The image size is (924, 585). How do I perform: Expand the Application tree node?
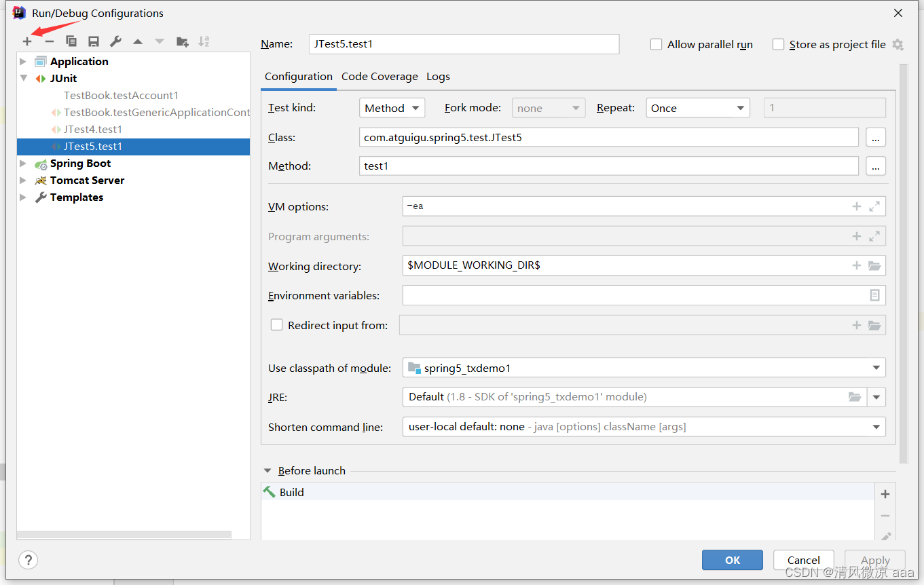(x=24, y=61)
